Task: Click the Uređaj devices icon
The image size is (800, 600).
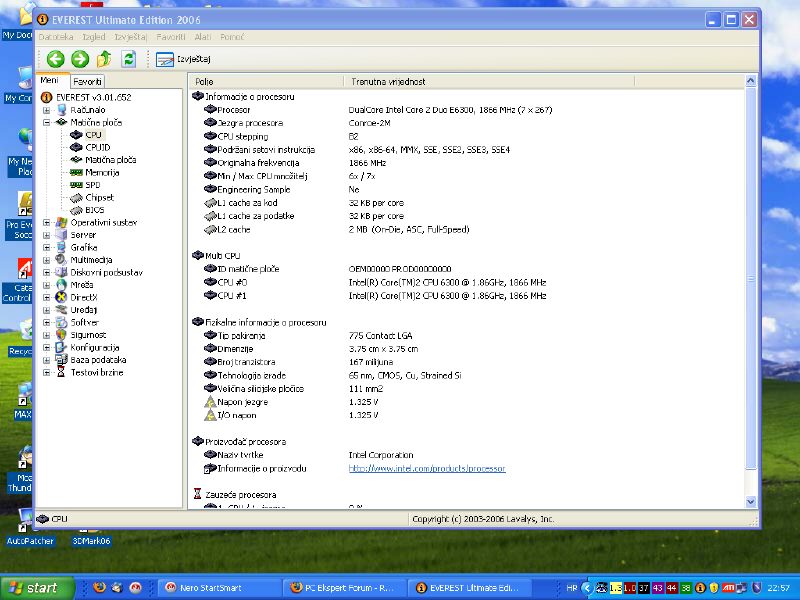Action: (x=61, y=310)
